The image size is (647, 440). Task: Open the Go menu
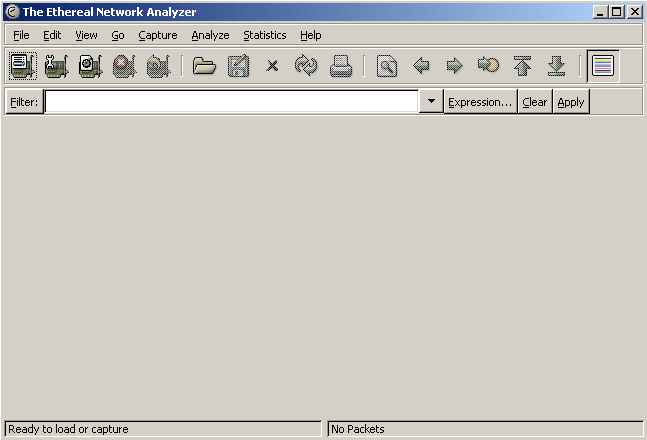pyautogui.click(x=118, y=35)
